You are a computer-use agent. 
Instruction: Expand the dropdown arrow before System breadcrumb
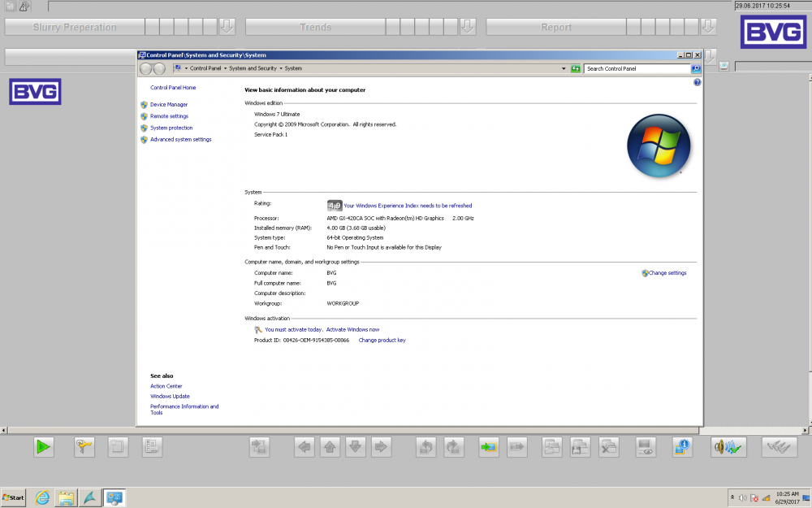281,68
